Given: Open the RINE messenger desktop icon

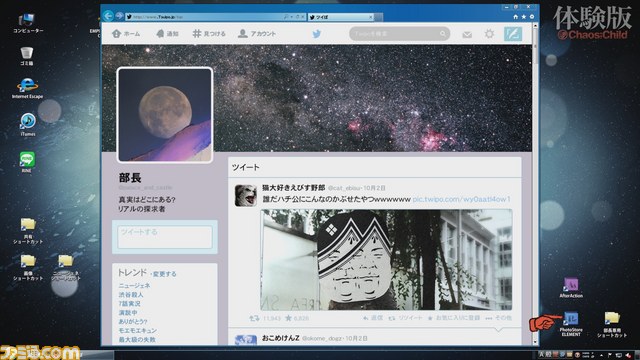Looking at the screenshot, I should [27, 162].
